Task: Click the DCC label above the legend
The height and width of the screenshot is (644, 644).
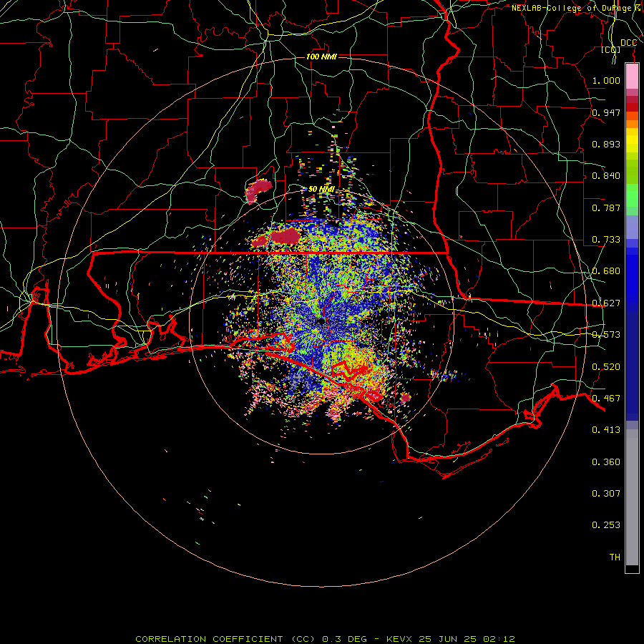Action: [x=628, y=43]
